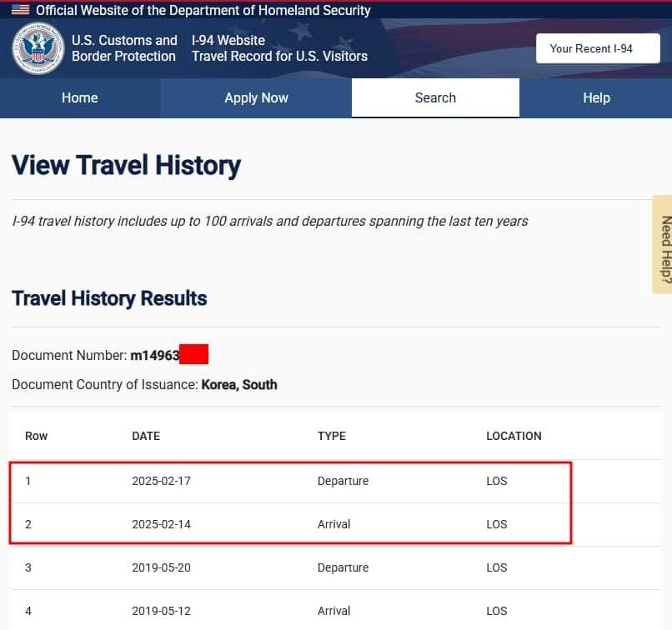Click the TYPE column header

[331, 436]
